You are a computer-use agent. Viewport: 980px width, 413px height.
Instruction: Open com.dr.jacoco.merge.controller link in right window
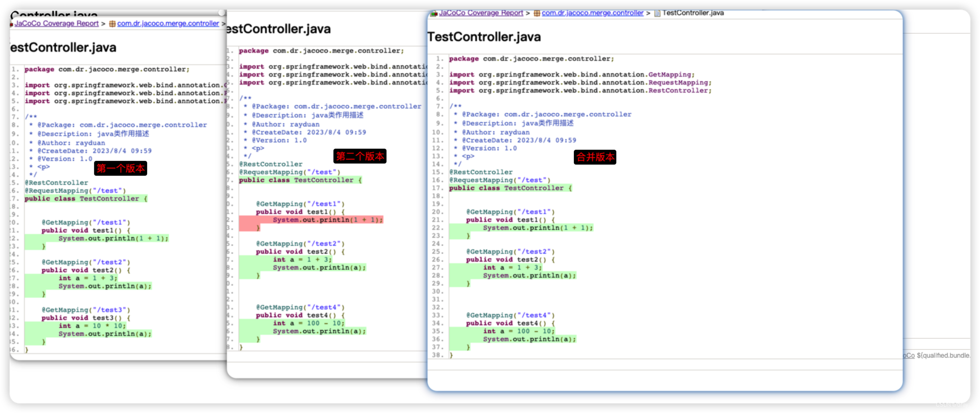592,13
